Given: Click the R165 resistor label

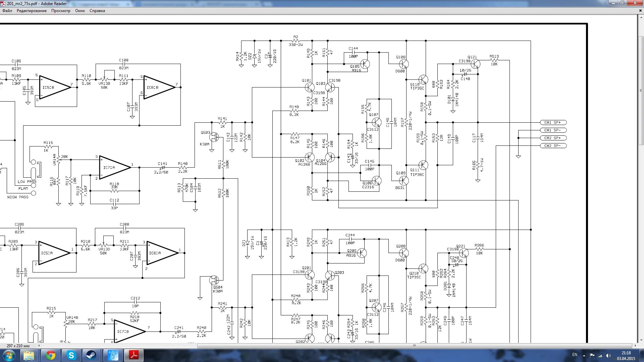Looking at the screenshot, I should point(474,166).
